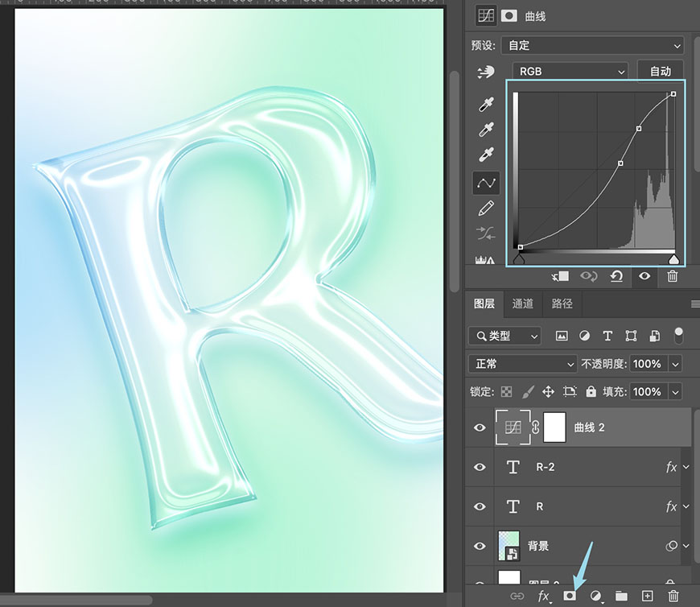Filter layers by type layers

pyautogui.click(x=607, y=336)
